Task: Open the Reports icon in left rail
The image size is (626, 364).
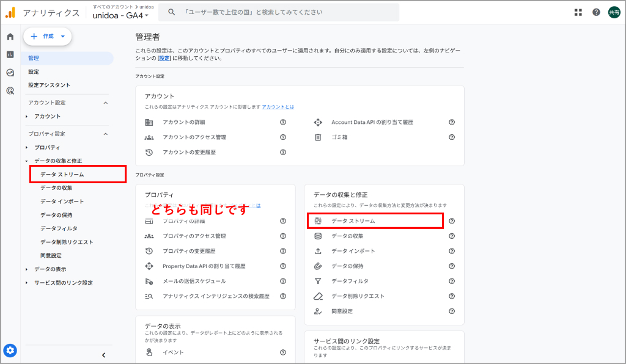Action: coord(10,54)
